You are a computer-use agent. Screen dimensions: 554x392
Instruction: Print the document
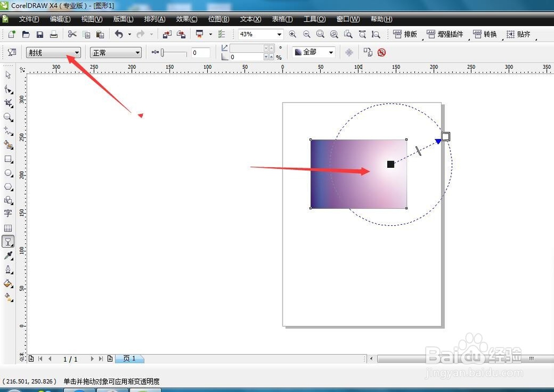click(x=54, y=34)
